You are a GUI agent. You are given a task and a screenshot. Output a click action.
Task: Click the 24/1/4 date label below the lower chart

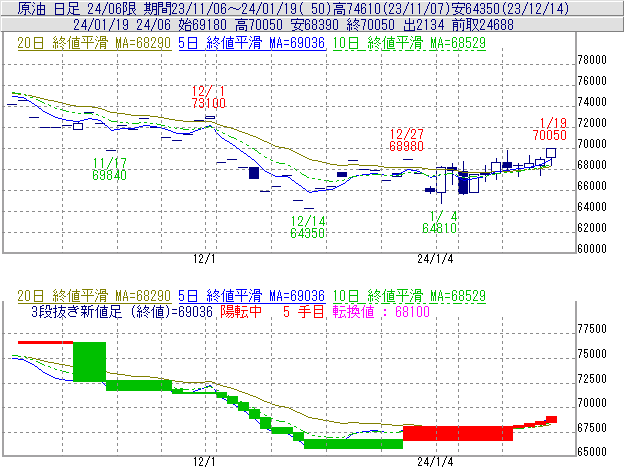(435, 462)
